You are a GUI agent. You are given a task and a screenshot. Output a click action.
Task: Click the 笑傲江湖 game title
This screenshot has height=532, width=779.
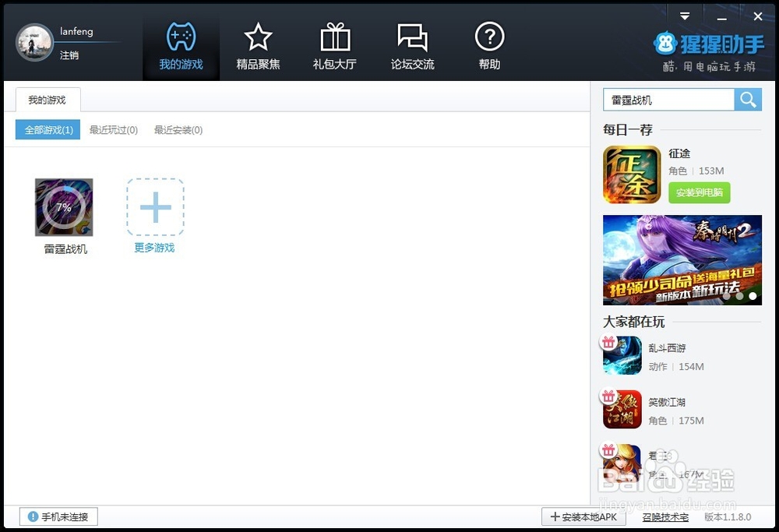coord(667,402)
